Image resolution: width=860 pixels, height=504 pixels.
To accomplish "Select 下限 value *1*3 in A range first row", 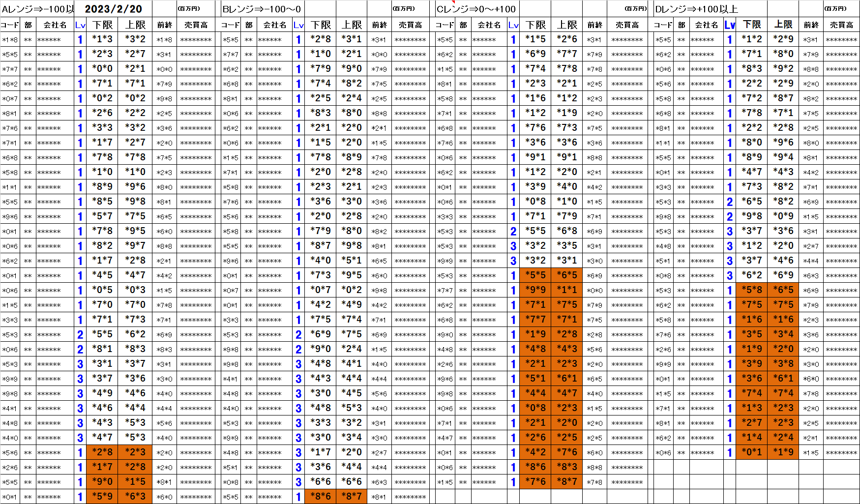I will [102, 39].
